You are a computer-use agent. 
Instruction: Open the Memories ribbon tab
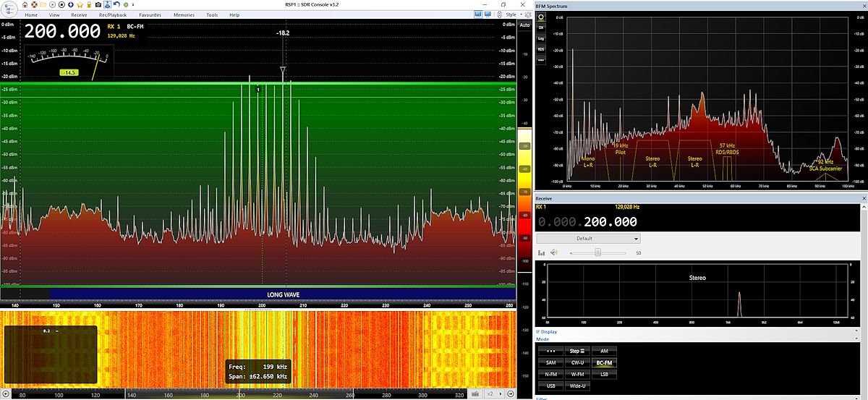click(184, 14)
